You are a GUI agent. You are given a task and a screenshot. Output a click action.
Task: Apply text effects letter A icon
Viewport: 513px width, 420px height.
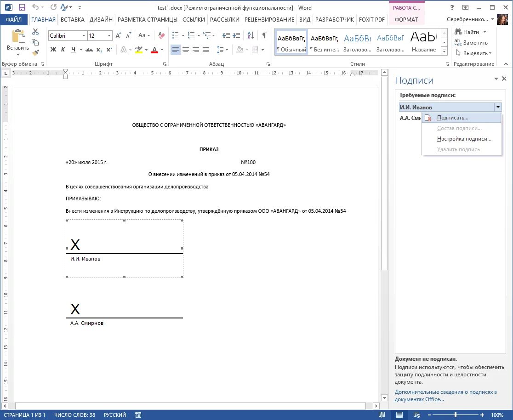tap(123, 50)
